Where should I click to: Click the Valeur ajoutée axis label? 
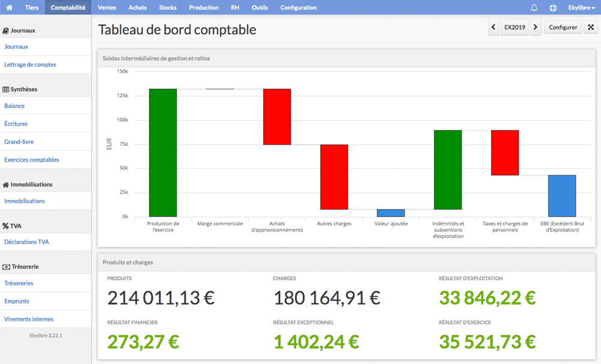pos(391,224)
